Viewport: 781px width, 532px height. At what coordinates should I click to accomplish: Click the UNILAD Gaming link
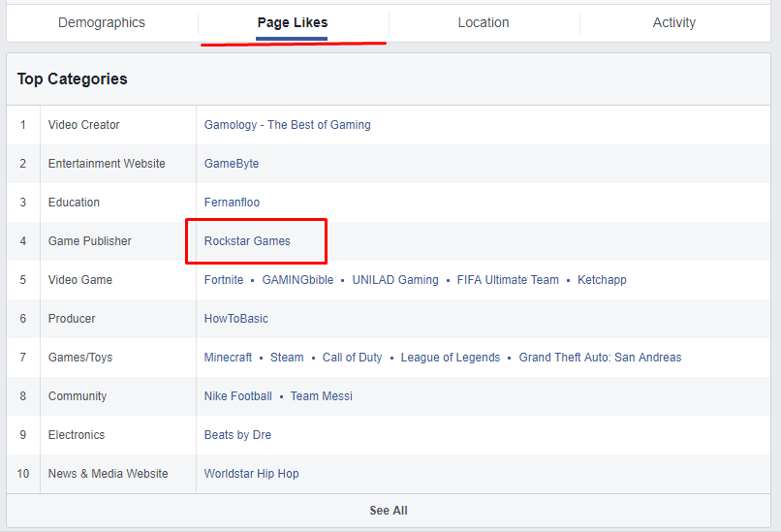(395, 280)
